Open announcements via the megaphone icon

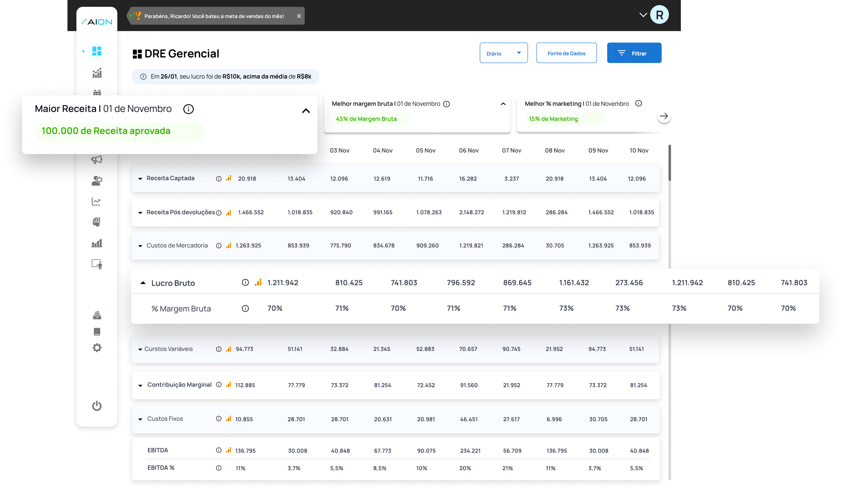[97, 160]
